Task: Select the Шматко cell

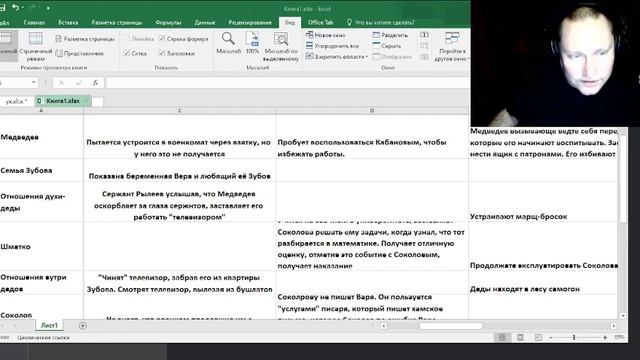Action: point(41,247)
